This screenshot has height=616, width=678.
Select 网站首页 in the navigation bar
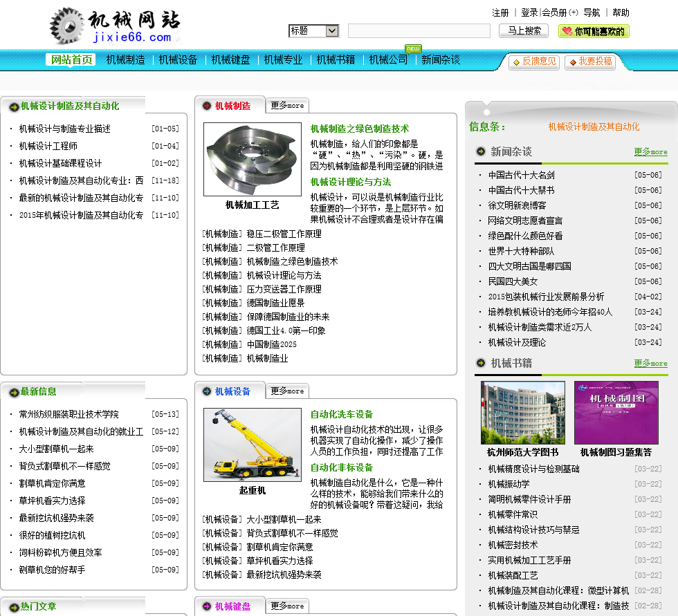(71, 60)
